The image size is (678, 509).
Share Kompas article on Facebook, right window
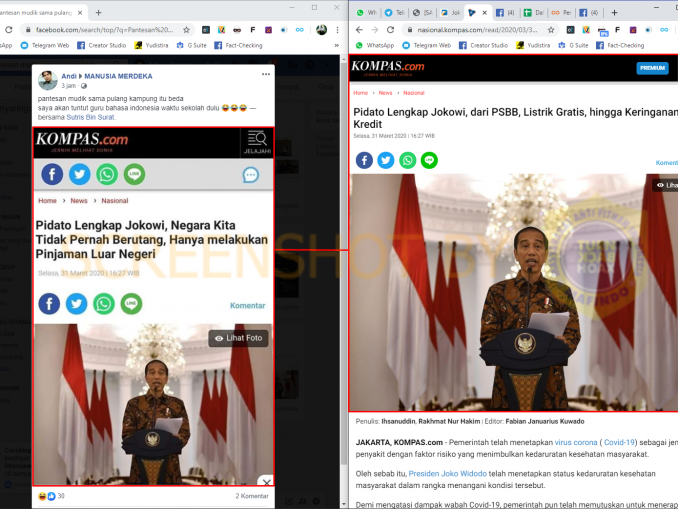[x=365, y=160]
